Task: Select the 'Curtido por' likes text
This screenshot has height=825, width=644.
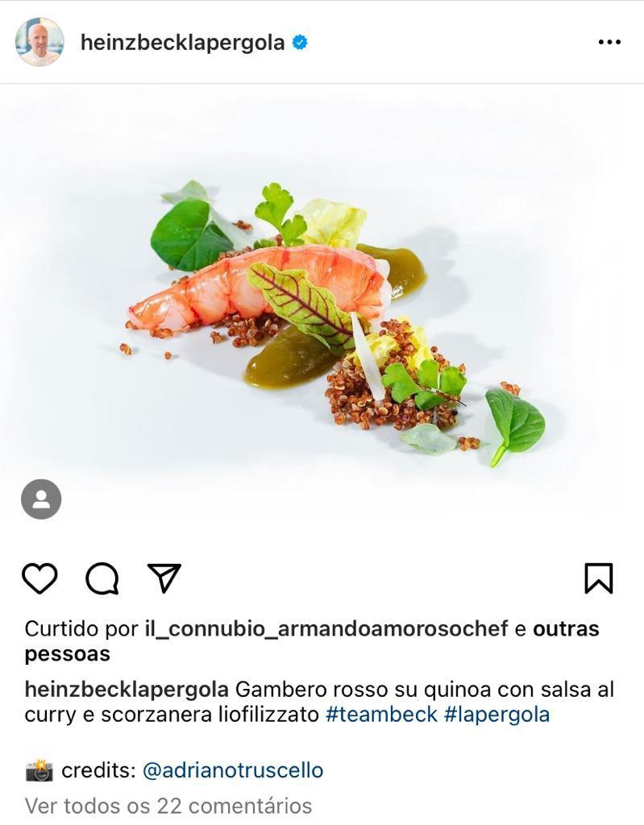Action: click(81, 628)
